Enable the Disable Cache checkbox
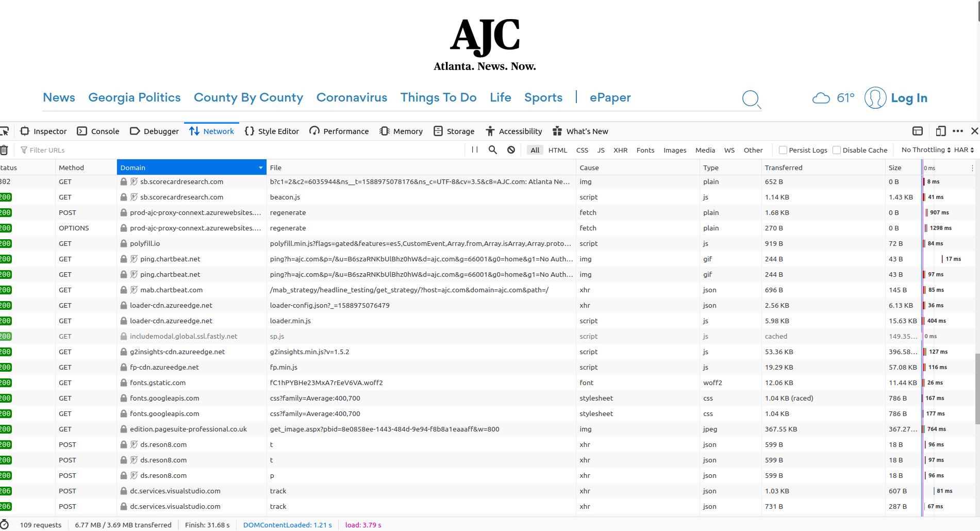The image size is (980, 531). pyautogui.click(x=837, y=150)
